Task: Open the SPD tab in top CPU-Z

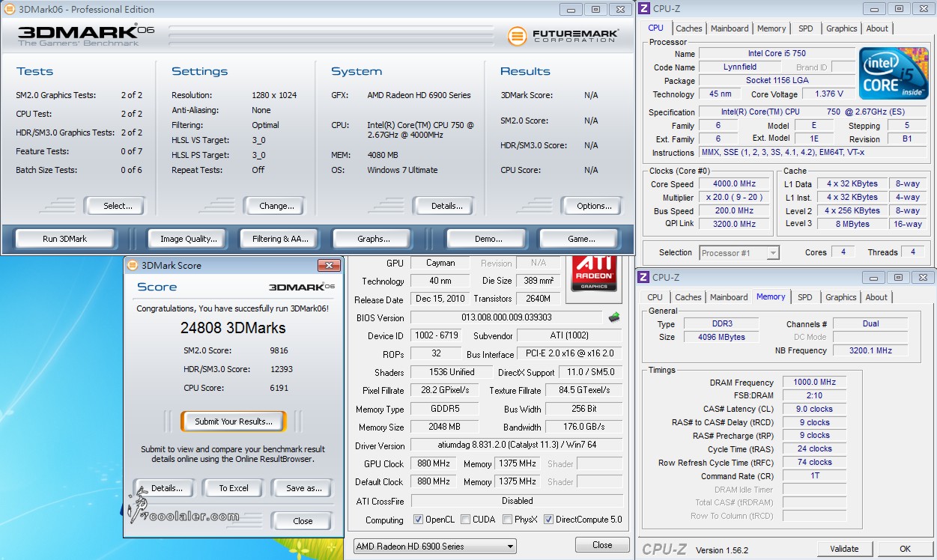Action: (805, 28)
